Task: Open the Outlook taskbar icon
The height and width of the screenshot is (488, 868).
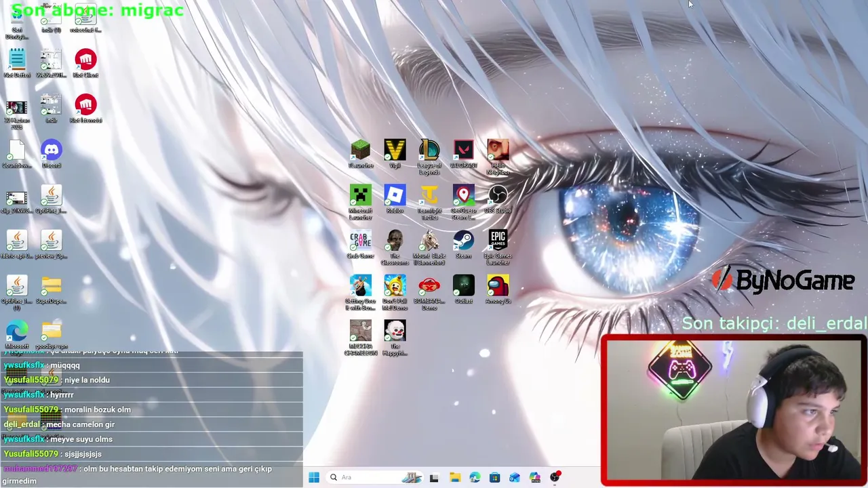Action: point(515,477)
